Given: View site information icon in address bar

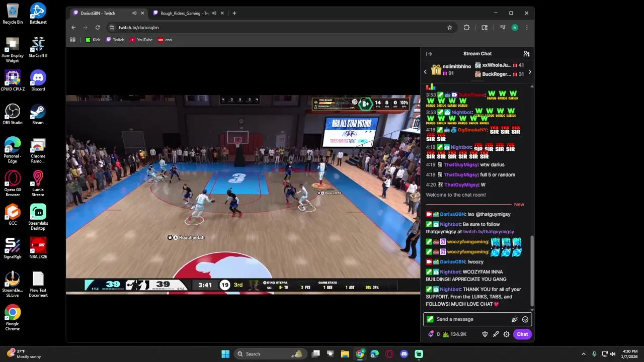Looking at the screenshot, I should click(112, 28).
